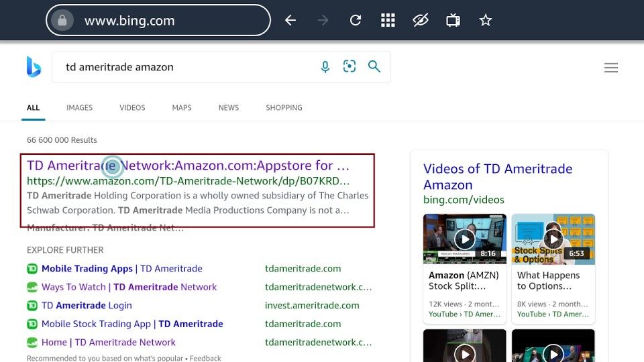Viewport: 644px width, 362px height.
Task: Reload the page with refresh icon
Action: 356,20
